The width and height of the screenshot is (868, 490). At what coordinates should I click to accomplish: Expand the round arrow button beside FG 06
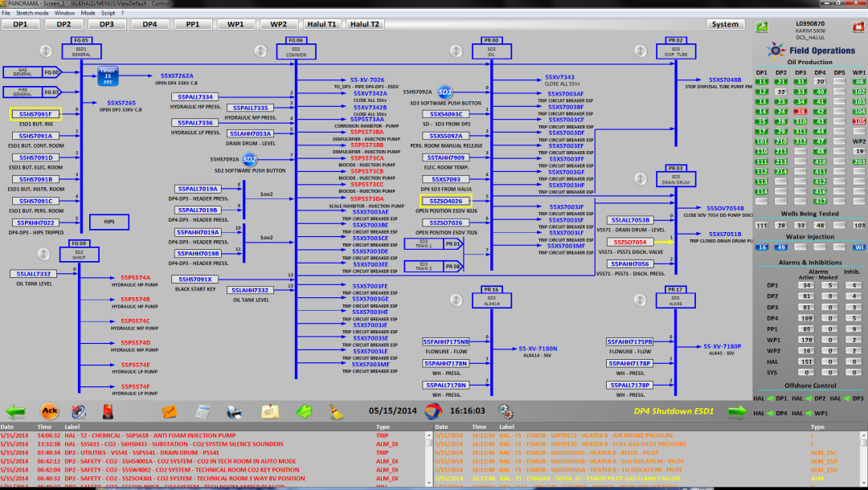point(260,51)
